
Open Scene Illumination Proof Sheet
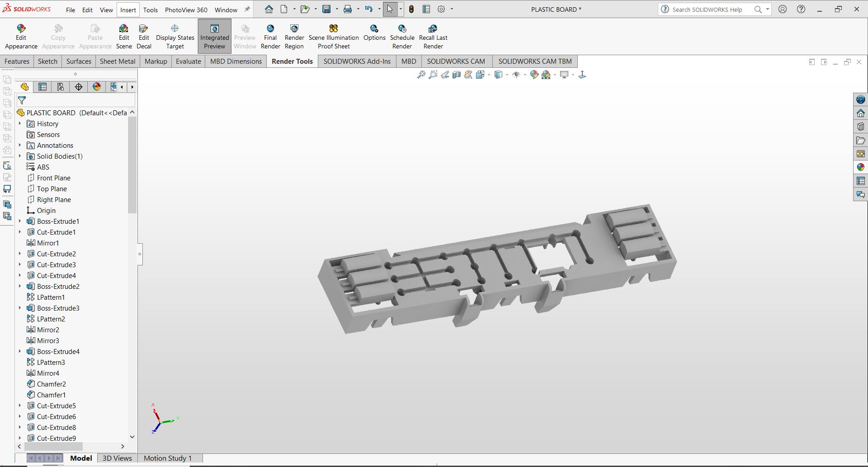click(334, 37)
